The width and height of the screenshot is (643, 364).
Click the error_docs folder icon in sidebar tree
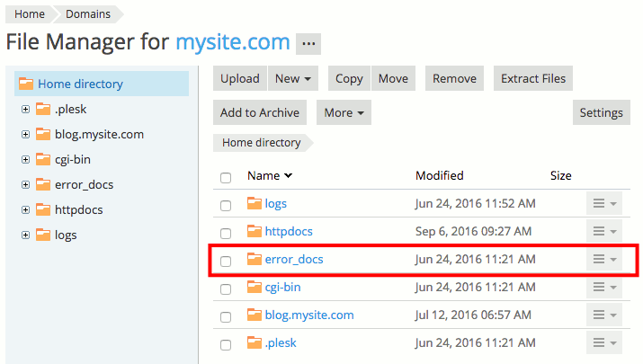pos(43,184)
